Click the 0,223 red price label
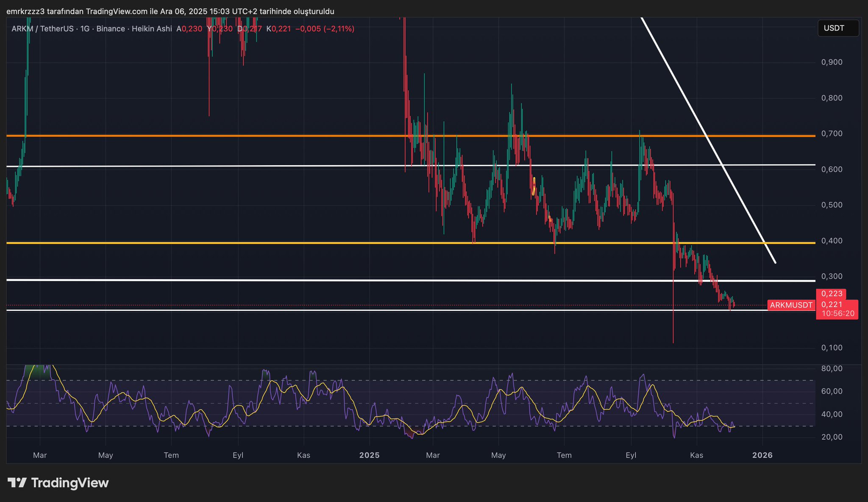The height and width of the screenshot is (502, 868). point(832,294)
